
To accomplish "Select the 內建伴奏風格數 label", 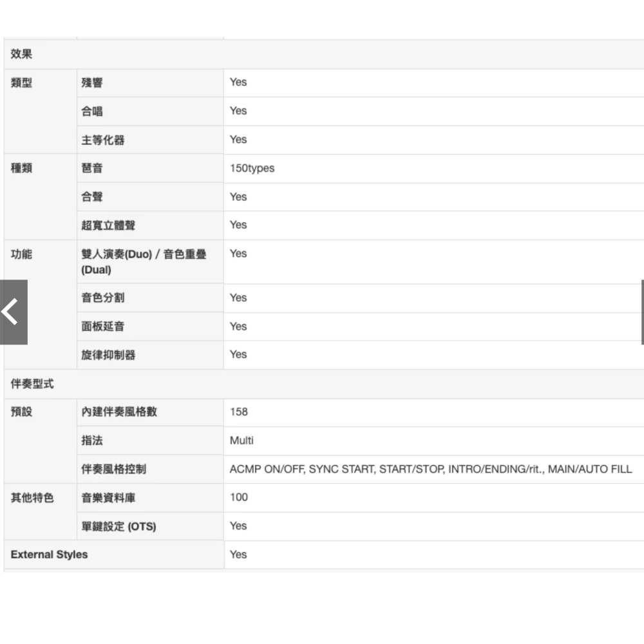I will click(118, 412).
